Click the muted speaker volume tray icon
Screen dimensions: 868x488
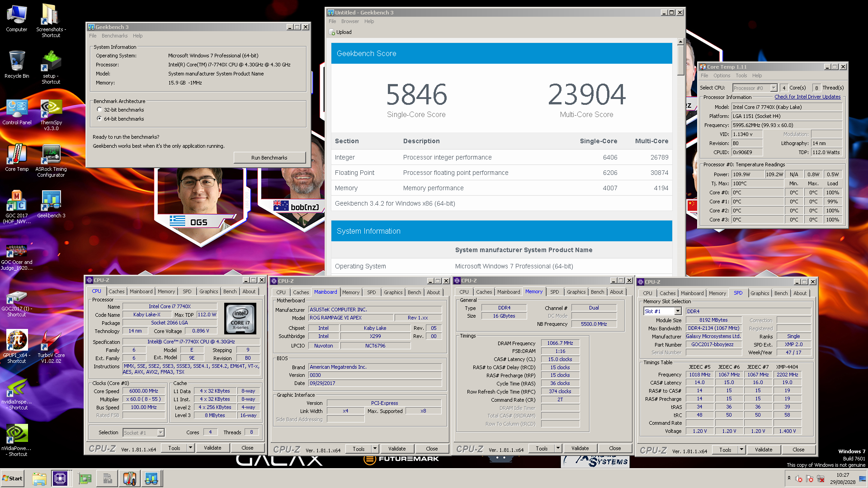tap(799, 479)
